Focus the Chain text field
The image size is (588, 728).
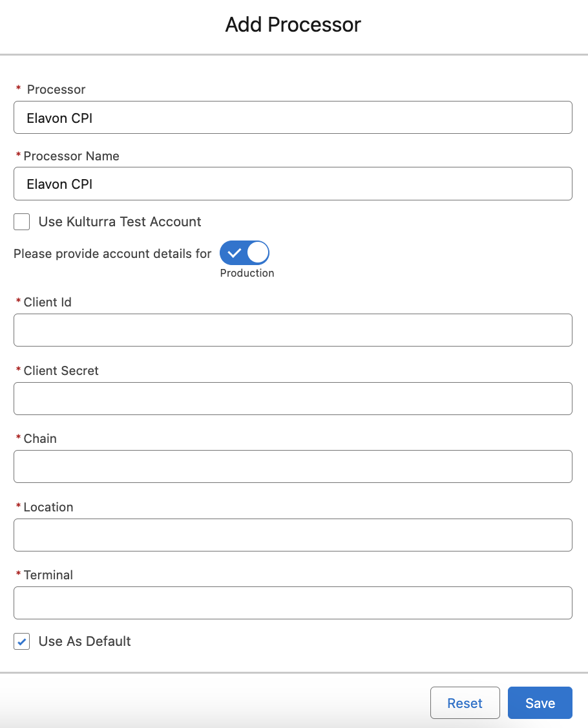pyautogui.click(x=293, y=466)
